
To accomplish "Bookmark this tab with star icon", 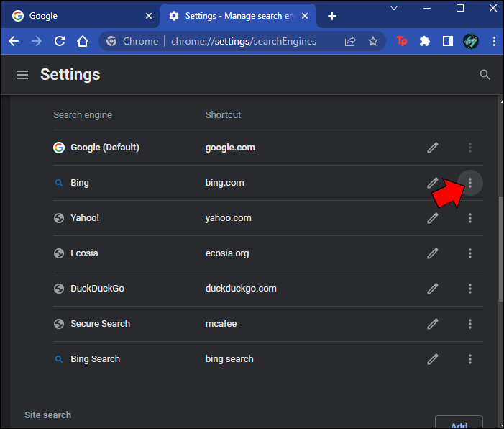I will [373, 41].
